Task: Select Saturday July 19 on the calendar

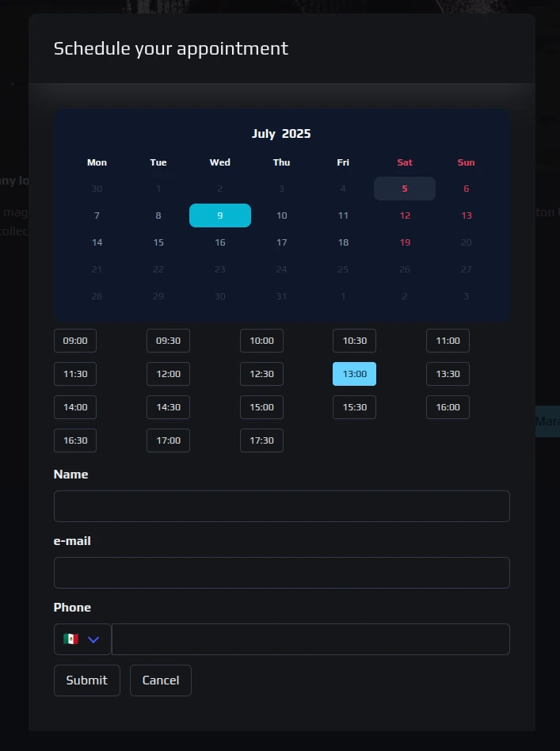Action: click(405, 242)
